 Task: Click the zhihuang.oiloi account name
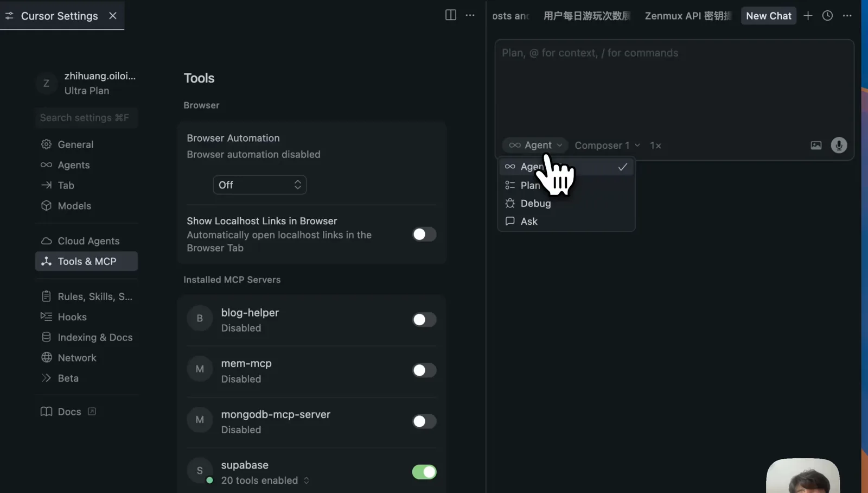100,76
